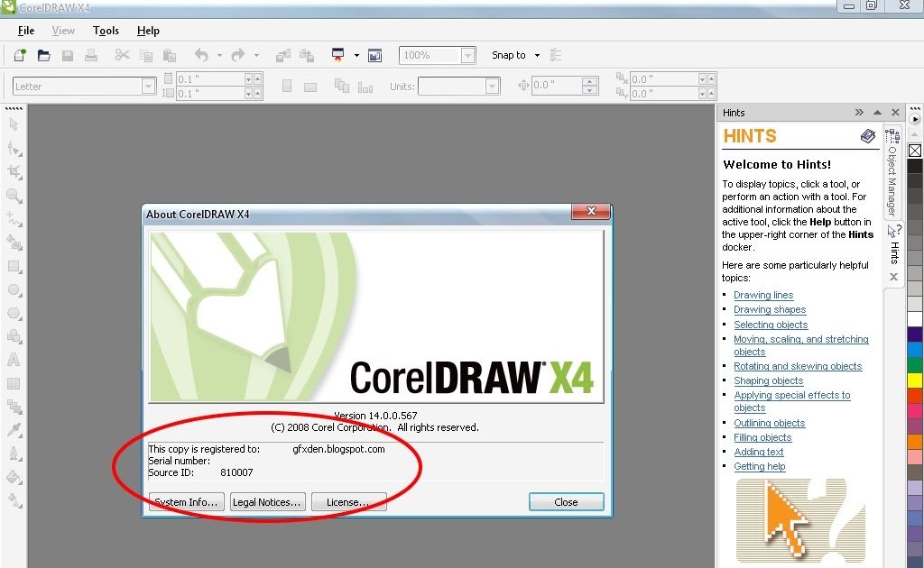Select the Pick tool
Screen dimensions: 924x568
[x=13, y=124]
